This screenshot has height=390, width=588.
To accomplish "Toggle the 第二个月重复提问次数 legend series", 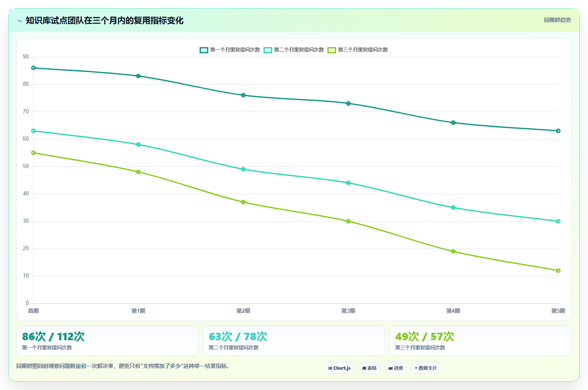I will [294, 50].
